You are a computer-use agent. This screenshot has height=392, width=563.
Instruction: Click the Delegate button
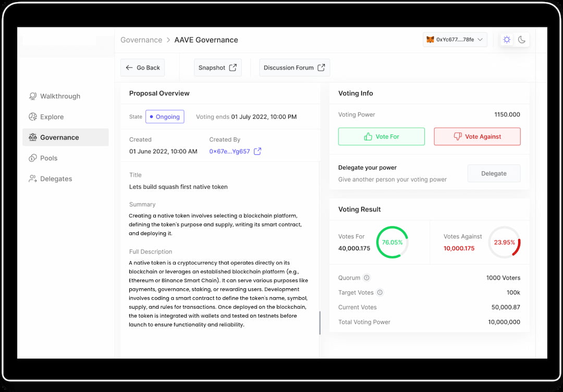click(x=494, y=174)
